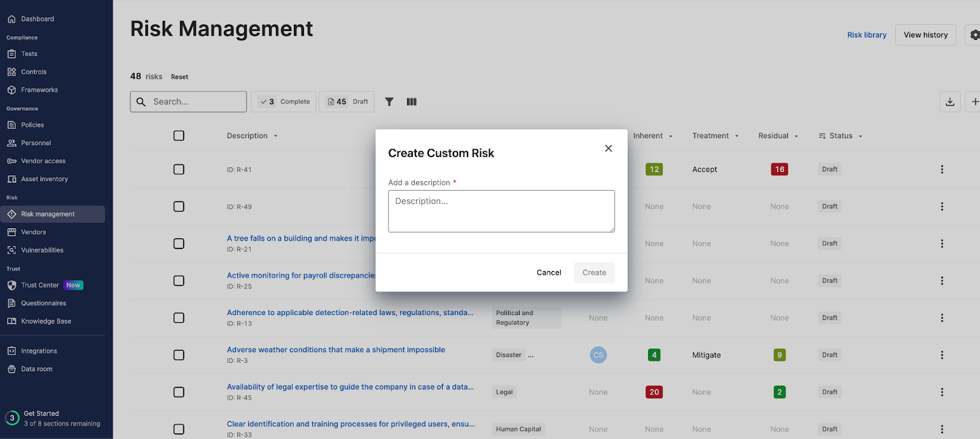Click the Risk management diamond icon
The width and height of the screenshot is (980, 439).
click(11, 214)
